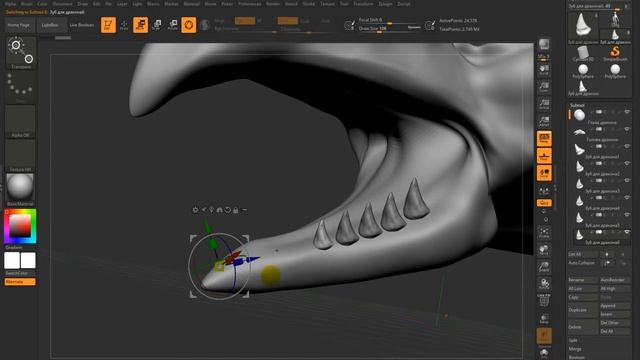Select the Rotate transform icon
This screenshot has width=640, height=360.
tap(173, 25)
